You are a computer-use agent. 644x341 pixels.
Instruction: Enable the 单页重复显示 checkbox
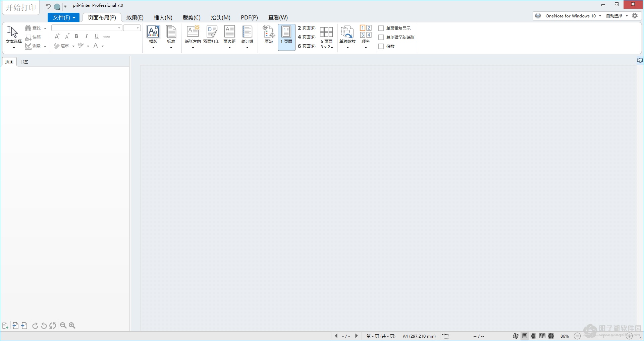point(381,28)
